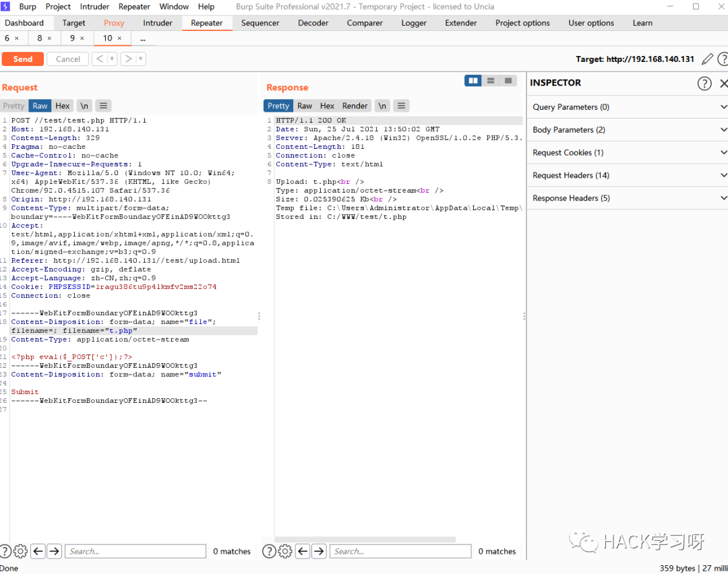
Task: Click the Burp Suite logo icon
Action: pyautogui.click(x=5, y=7)
